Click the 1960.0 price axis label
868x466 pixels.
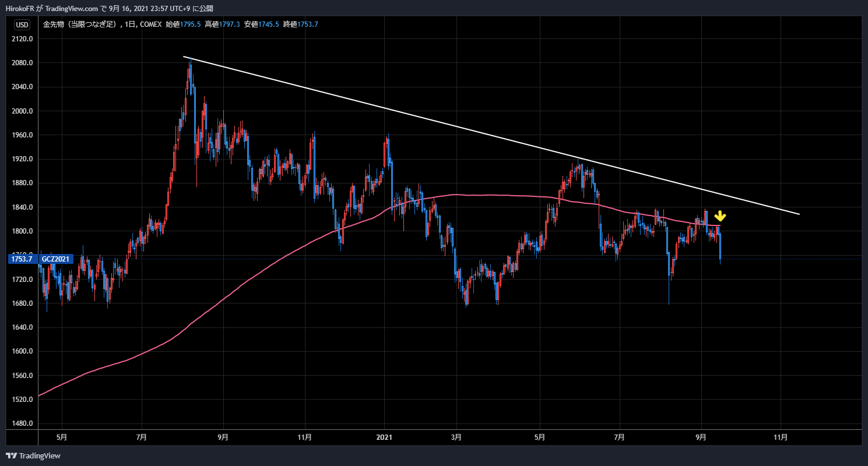pyautogui.click(x=22, y=135)
